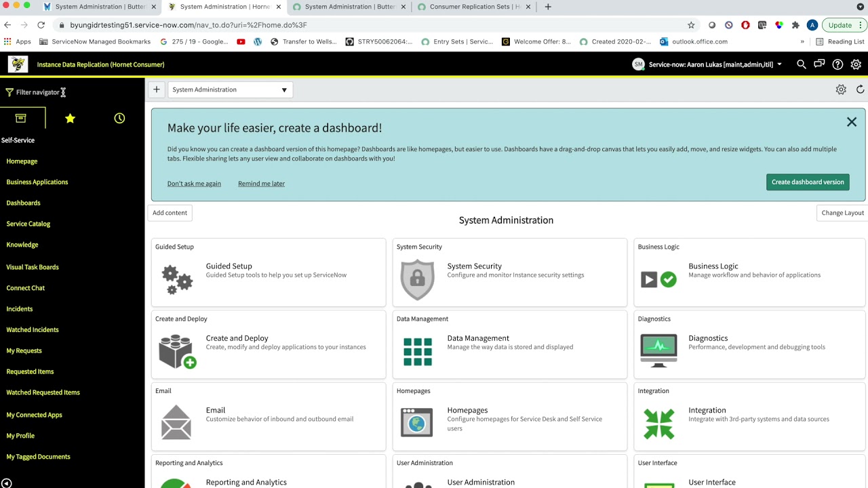Click the Integration green arrows icon

tap(659, 424)
